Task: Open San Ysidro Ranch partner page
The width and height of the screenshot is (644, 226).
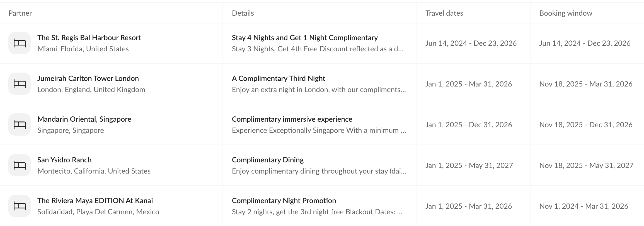Action: click(x=64, y=160)
